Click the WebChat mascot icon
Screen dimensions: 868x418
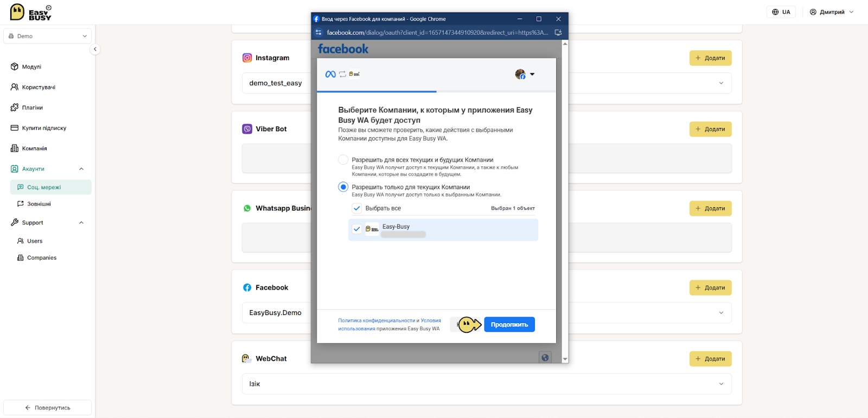click(246, 359)
